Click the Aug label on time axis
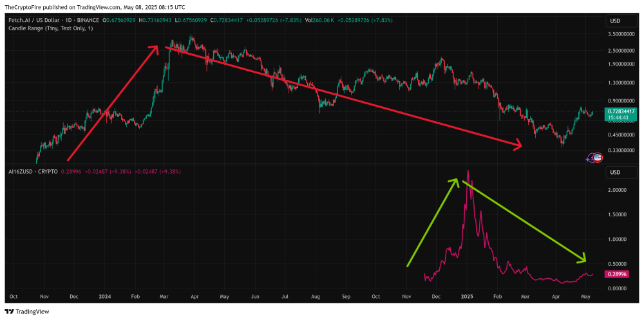 (316, 296)
